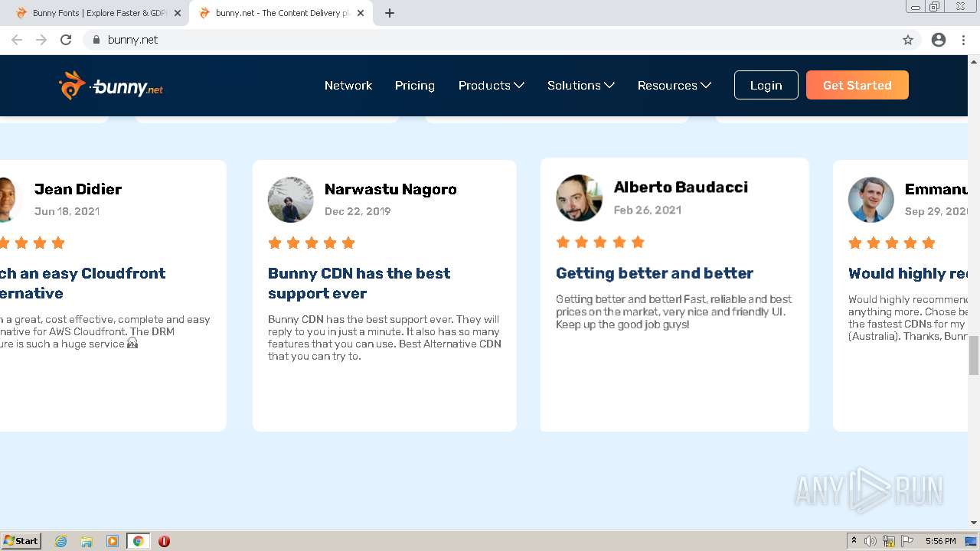Click Alberto Baudacci's profile photo
This screenshot has width=980, height=551.
click(579, 197)
